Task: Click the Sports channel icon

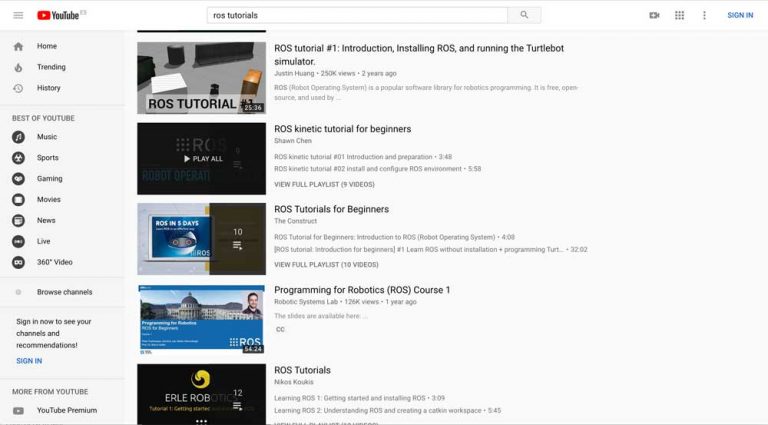Action: pyautogui.click(x=18, y=158)
